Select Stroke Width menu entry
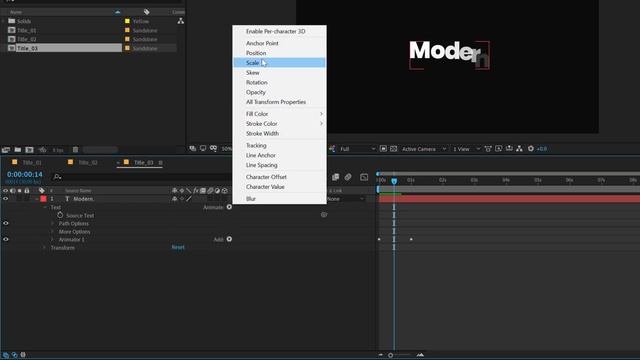Screen dimensions: 640x360 coord(279,133)
